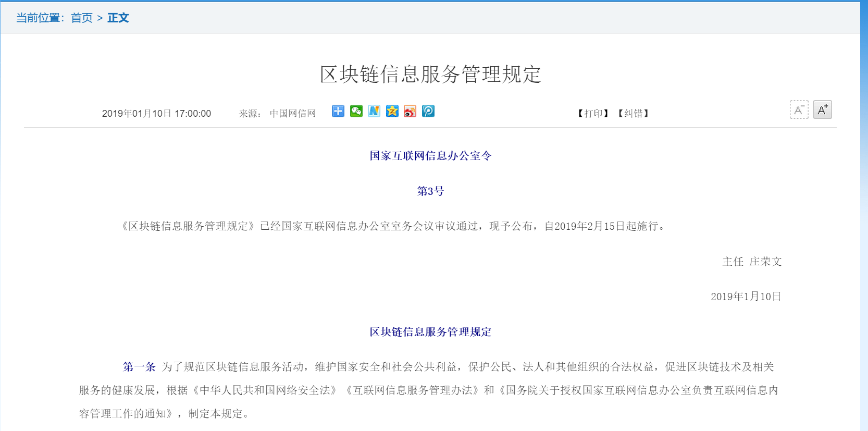The height and width of the screenshot is (431, 868).
Task: Click the 国家互联网信息办公室令 heading
Action: (430, 156)
